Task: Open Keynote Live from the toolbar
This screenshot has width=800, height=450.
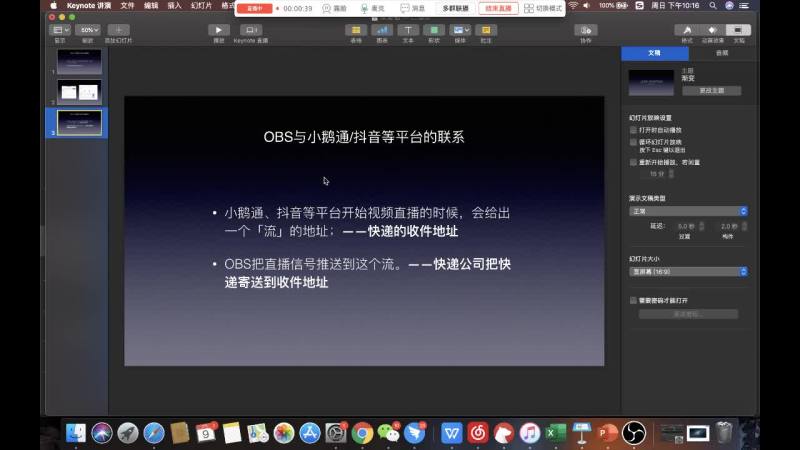Action: (251, 30)
